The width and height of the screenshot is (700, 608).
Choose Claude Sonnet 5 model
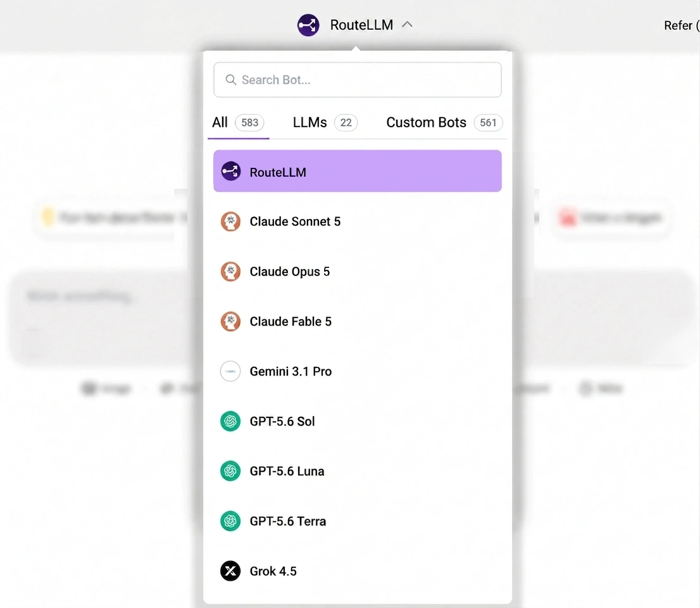tap(357, 222)
